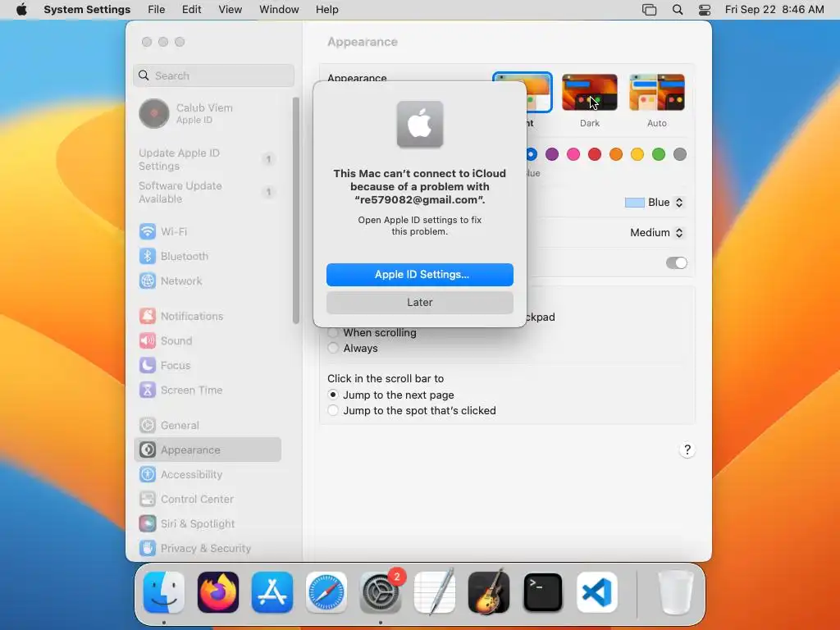Screen dimensions: 840x630
Task: Open TextEdit from the Dock
Action: [x=435, y=592]
